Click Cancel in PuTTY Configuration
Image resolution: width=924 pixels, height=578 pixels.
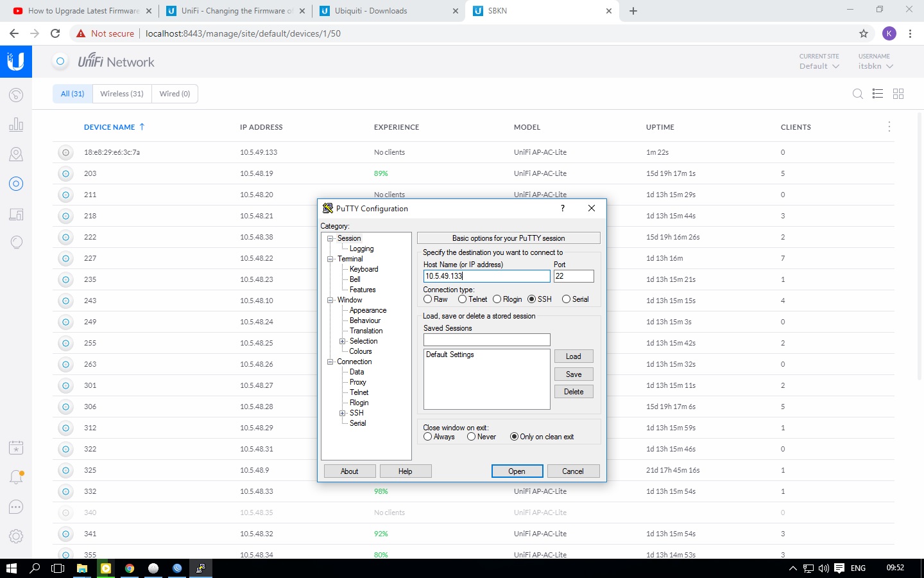573,471
